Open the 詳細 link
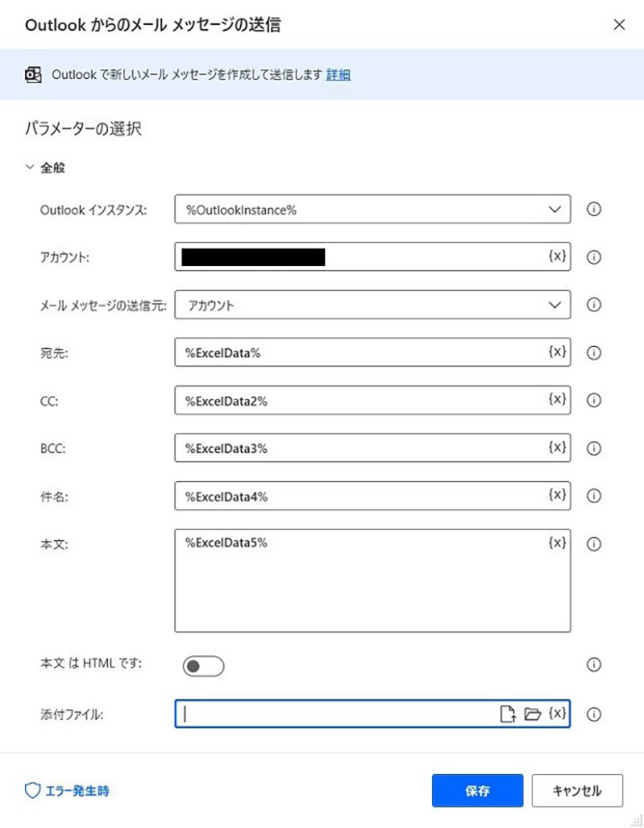Image resolution: width=644 pixels, height=828 pixels. [x=338, y=75]
